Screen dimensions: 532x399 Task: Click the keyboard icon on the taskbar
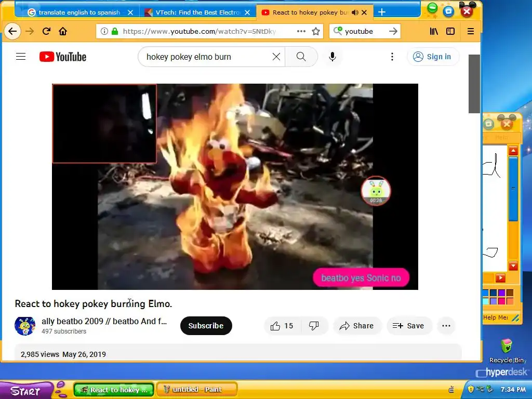point(451,390)
